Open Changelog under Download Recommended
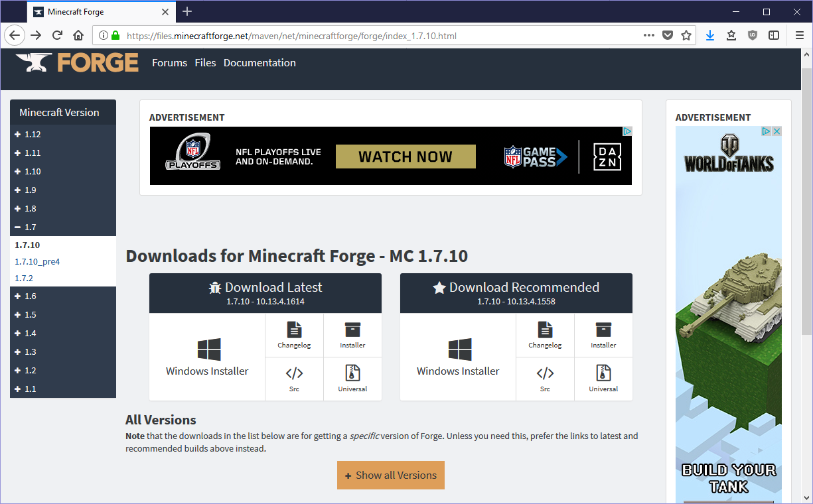 tap(545, 336)
